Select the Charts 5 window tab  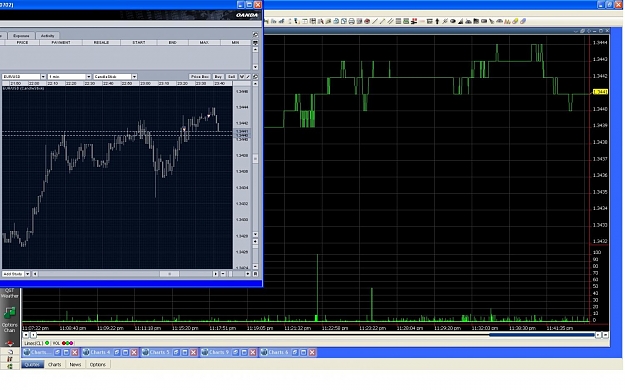160,353
